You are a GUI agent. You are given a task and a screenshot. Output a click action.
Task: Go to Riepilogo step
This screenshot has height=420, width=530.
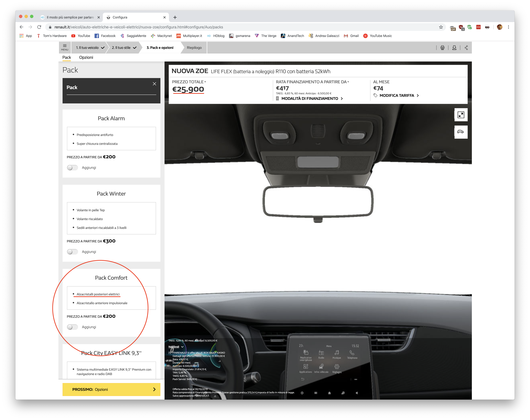pyautogui.click(x=194, y=48)
